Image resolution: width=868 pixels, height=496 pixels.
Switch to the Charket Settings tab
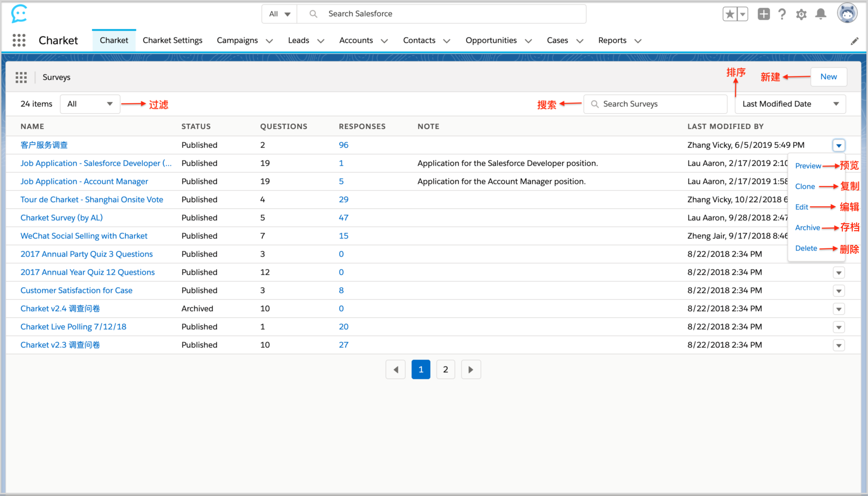point(172,40)
